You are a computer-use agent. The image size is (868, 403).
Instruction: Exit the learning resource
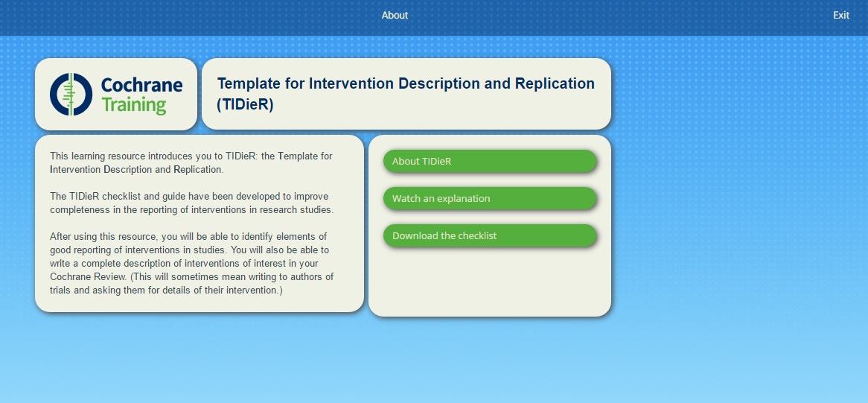click(841, 16)
